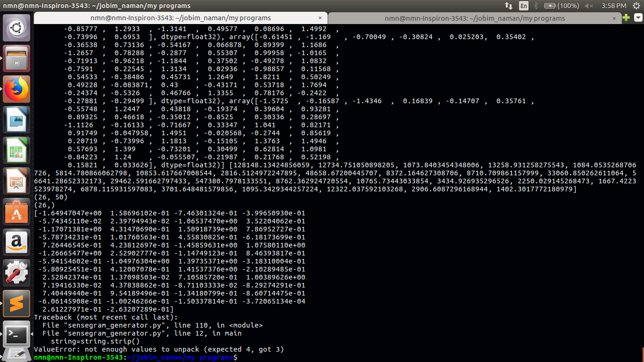Add new terminal tab with green plus
644x362 pixels.
tap(626, 18)
